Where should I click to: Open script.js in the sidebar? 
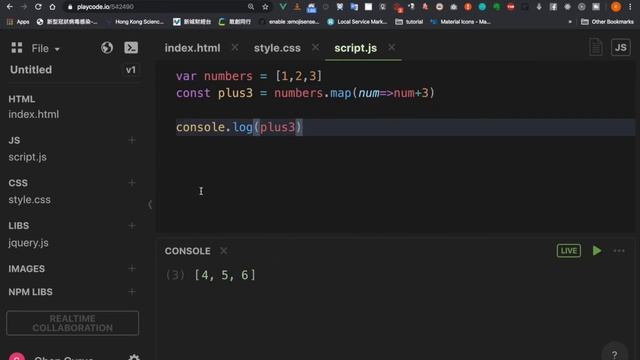[x=27, y=157]
